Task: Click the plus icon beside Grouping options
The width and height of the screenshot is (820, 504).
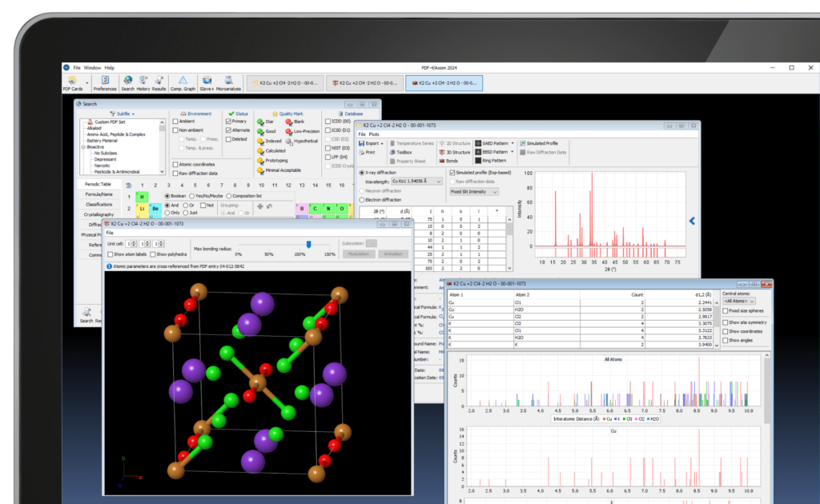Action: click(260, 206)
